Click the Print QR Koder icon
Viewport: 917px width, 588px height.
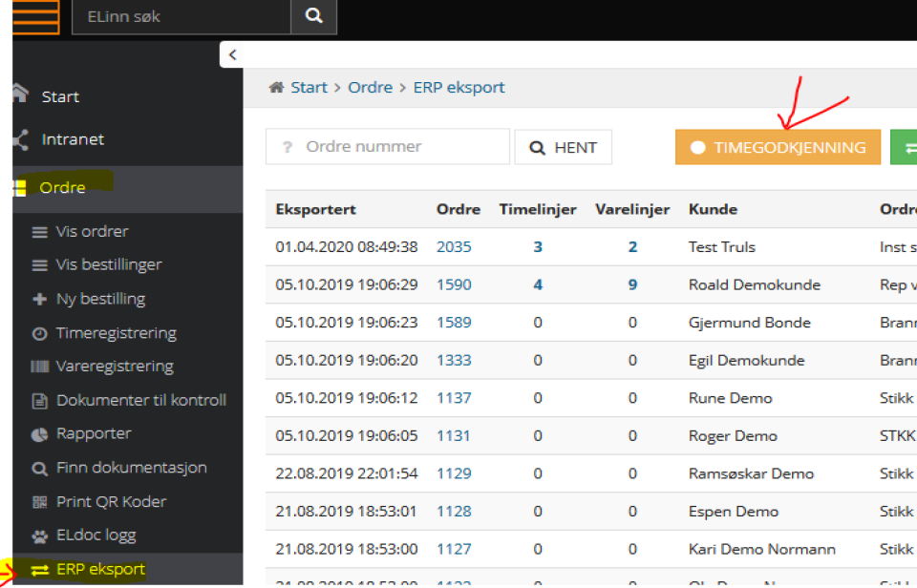coord(39,502)
